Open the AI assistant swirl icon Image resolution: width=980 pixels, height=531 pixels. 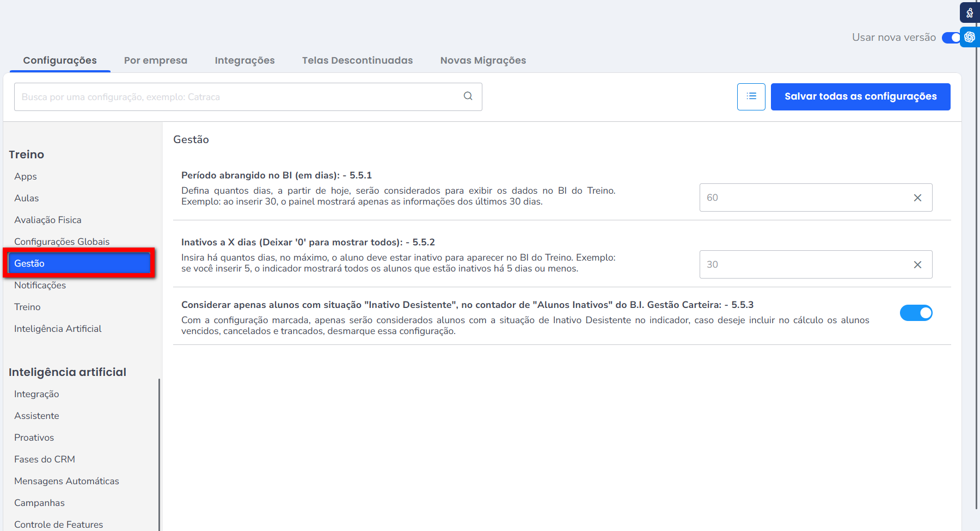[970, 37]
